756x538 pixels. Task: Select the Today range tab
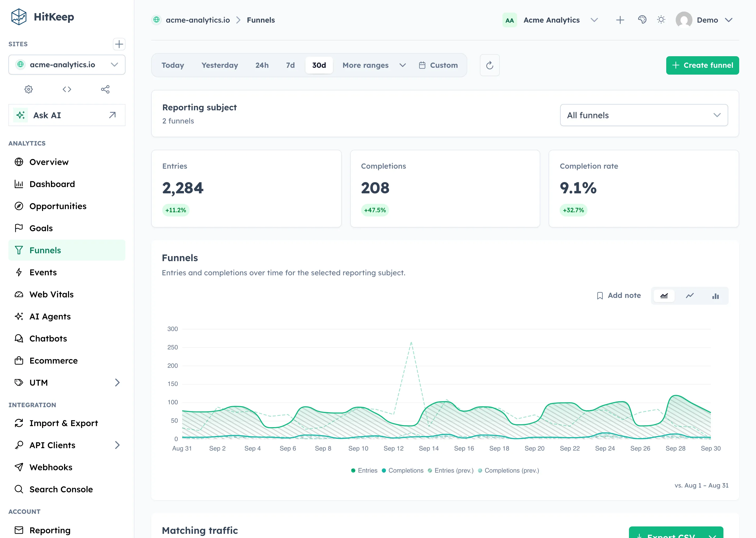tap(173, 65)
